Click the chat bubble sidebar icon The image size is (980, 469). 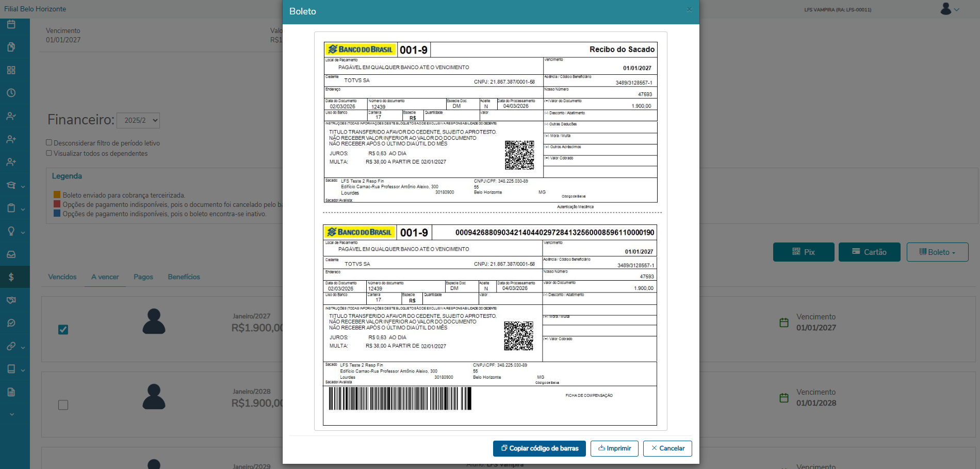(x=11, y=323)
